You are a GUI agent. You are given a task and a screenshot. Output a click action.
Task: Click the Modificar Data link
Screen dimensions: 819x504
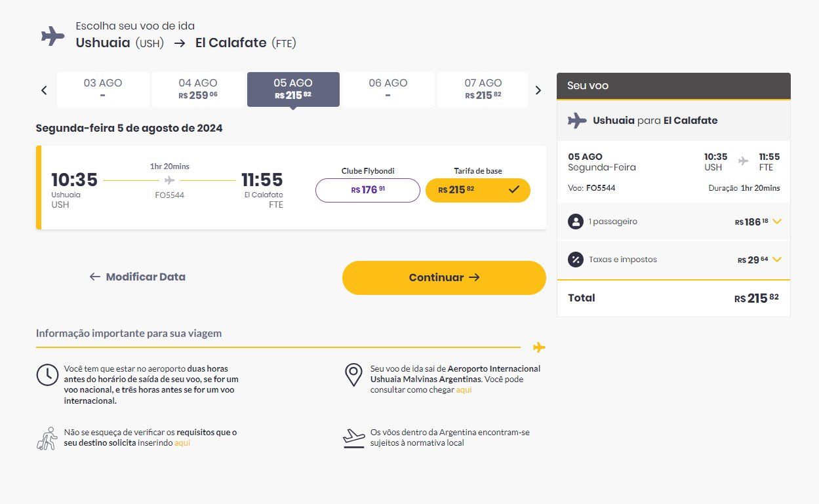pyautogui.click(x=138, y=277)
